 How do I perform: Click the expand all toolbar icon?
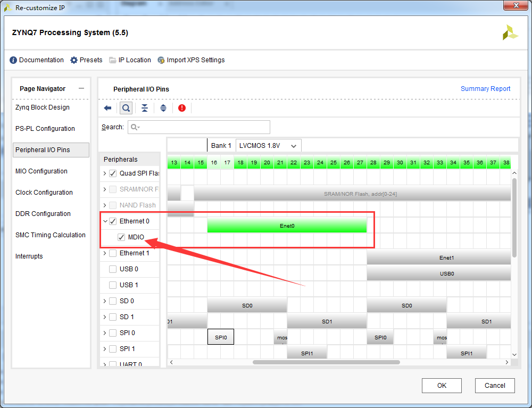tap(163, 108)
